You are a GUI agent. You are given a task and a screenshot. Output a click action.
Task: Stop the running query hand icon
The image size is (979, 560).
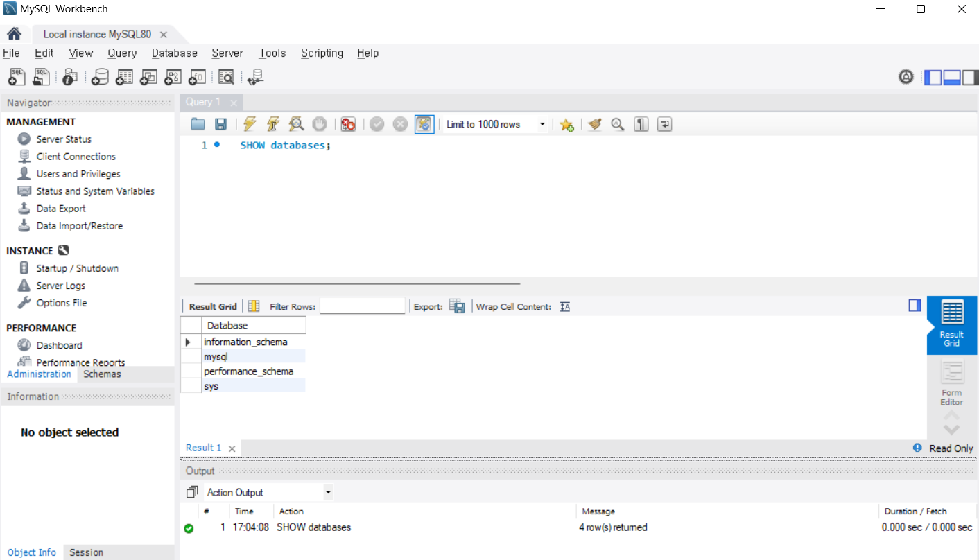click(320, 124)
